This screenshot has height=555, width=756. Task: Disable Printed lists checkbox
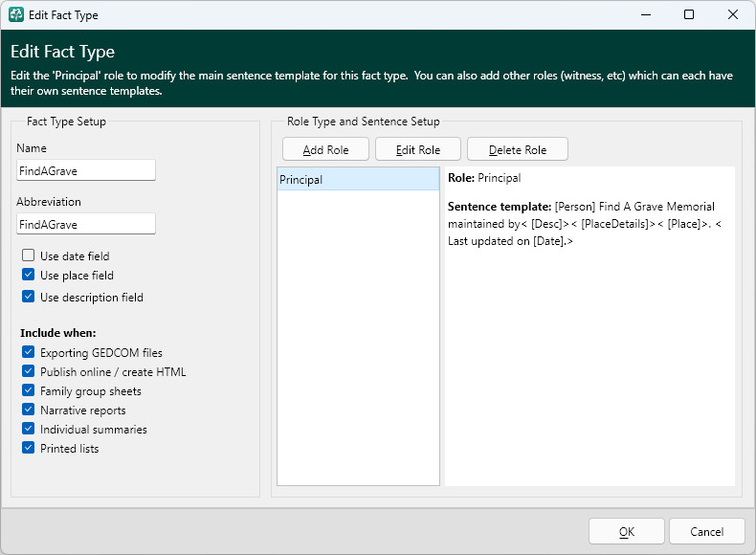tap(29, 448)
